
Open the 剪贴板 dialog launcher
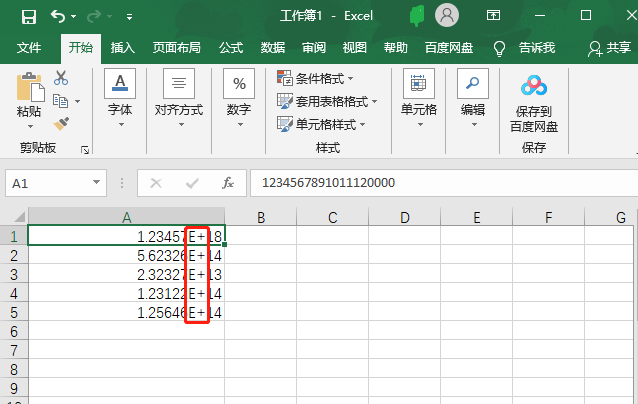point(85,149)
